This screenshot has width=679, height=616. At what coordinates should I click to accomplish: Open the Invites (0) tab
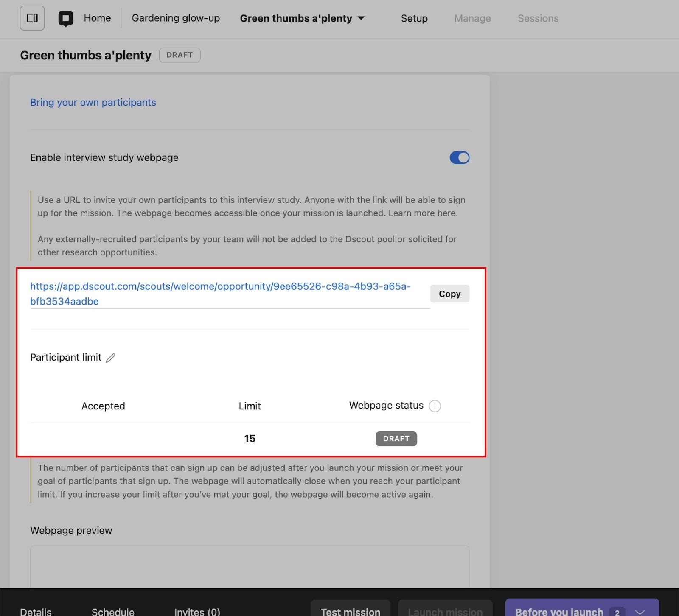coord(197,611)
